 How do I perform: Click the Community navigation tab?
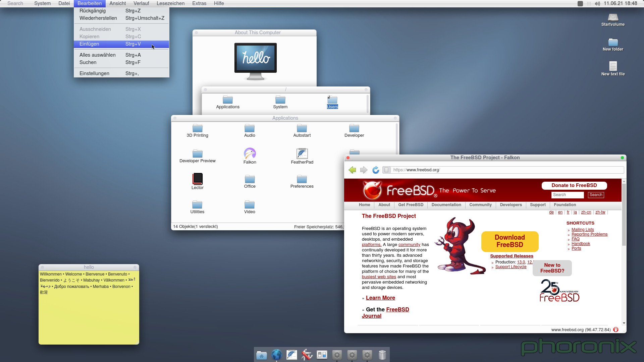480,205
